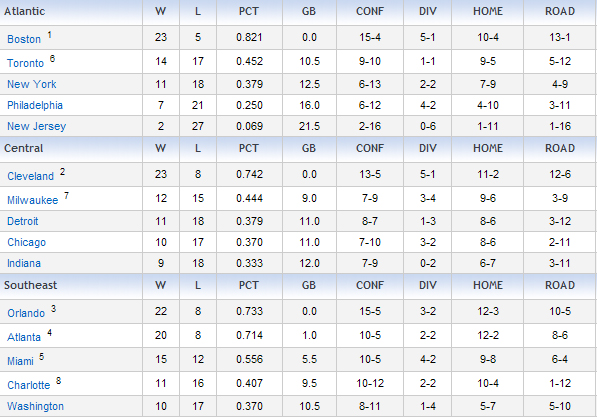Image resolution: width=597 pixels, height=417 pixels.
Task: Open the Milwaukee team link
Action: pyautogui.click(x=33, y=200)
